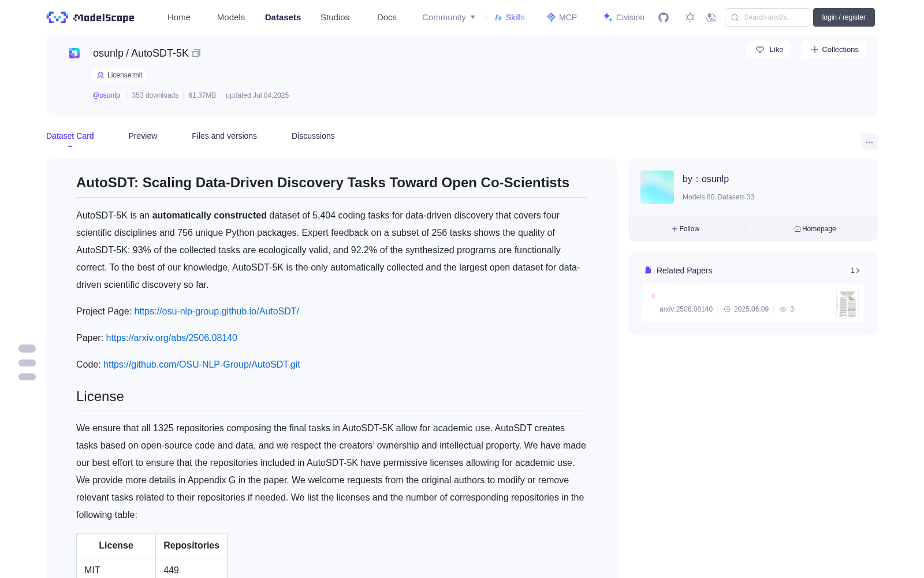Open the Docs page
The width and height of the screenshot is (924, 578).
point(387,17)
